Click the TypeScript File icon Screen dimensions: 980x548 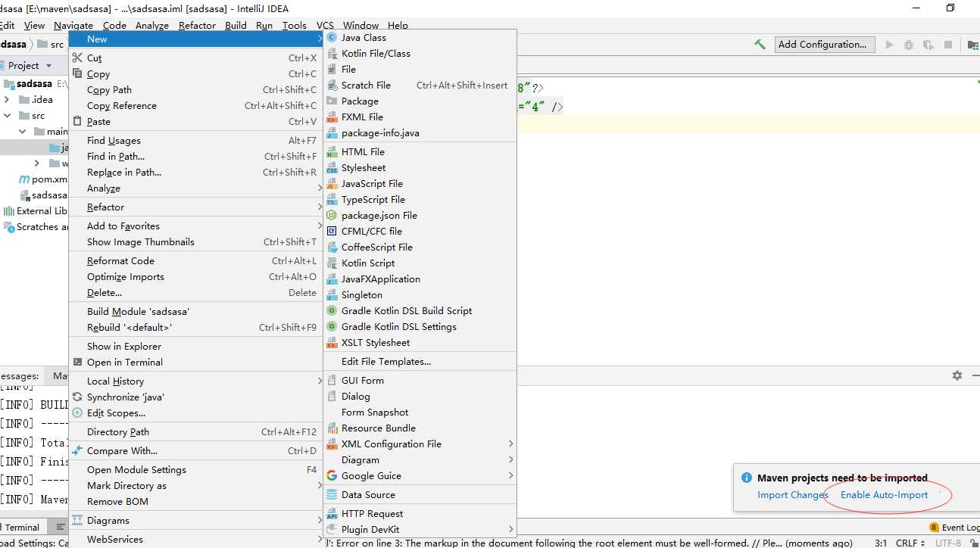click(332, 199)
